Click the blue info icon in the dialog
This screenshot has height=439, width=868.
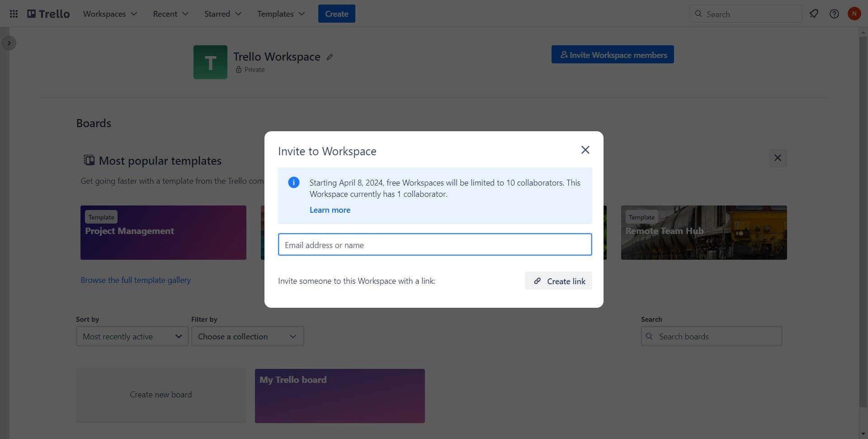point(294,182)
